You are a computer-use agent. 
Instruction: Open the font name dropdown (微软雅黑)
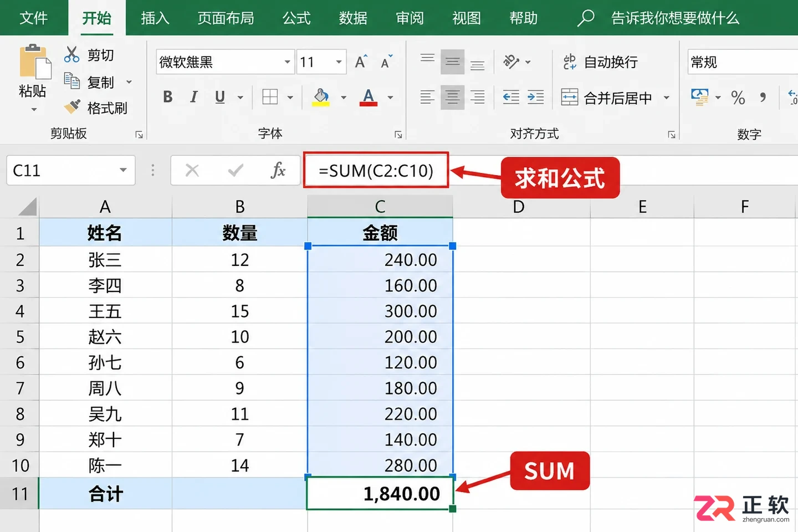[287, 62]
